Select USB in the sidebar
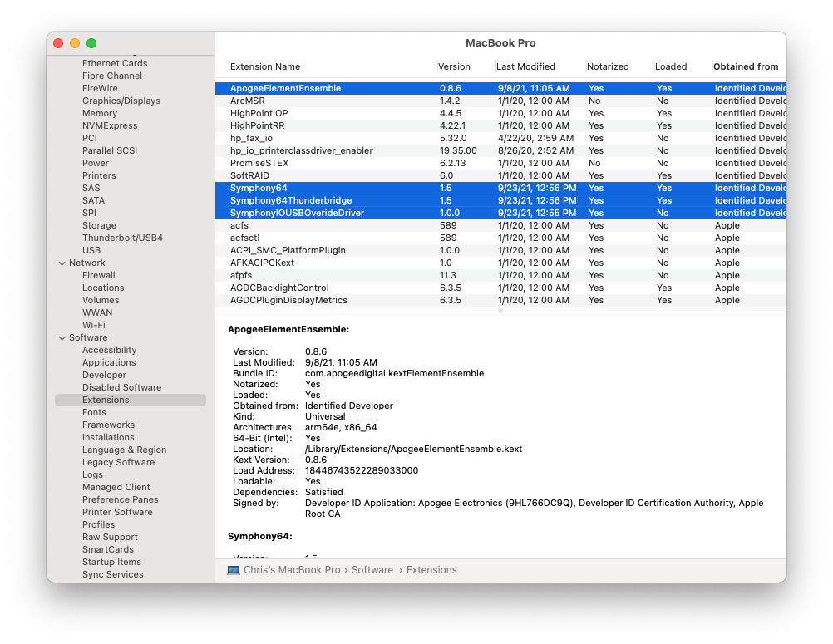 [x=91, y=251]
